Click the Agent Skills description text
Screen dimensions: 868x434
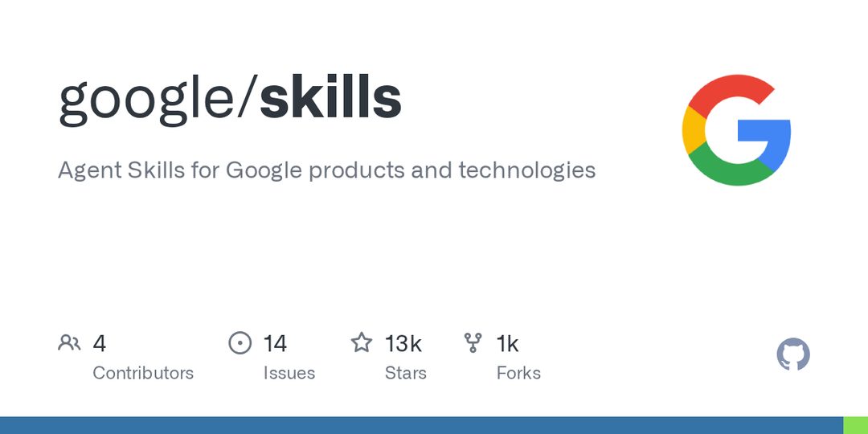(326, 170)
